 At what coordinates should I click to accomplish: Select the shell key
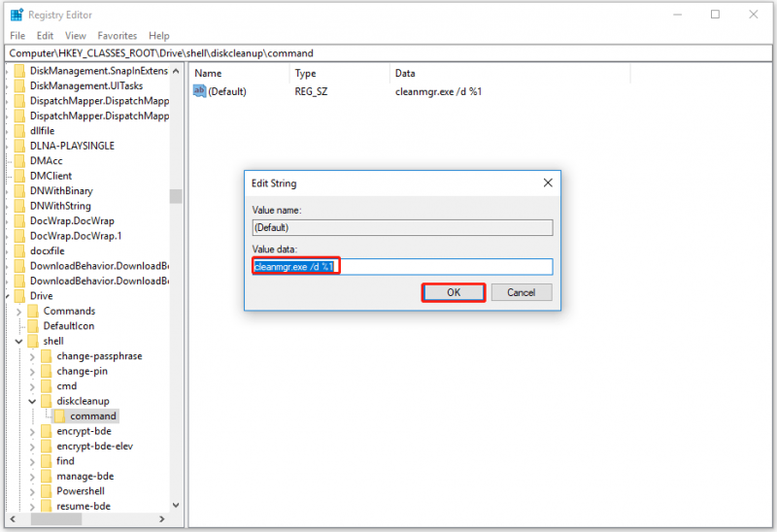pos(53,342)
